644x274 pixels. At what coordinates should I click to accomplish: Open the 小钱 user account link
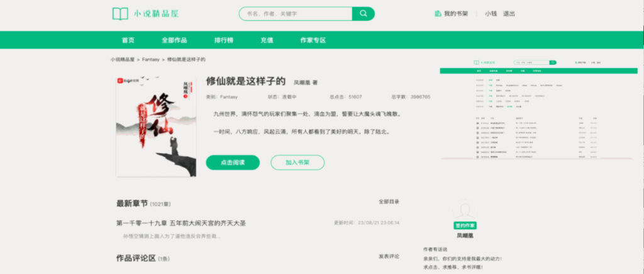pyautogui.click(x=491, y=14)
